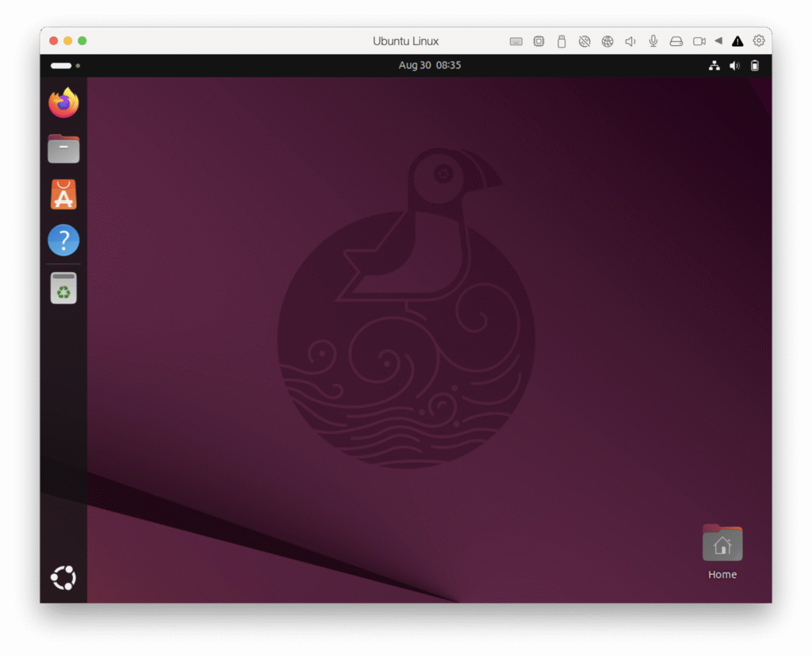Click the volume icon in Ubuntu top bar

coord(734,65)
